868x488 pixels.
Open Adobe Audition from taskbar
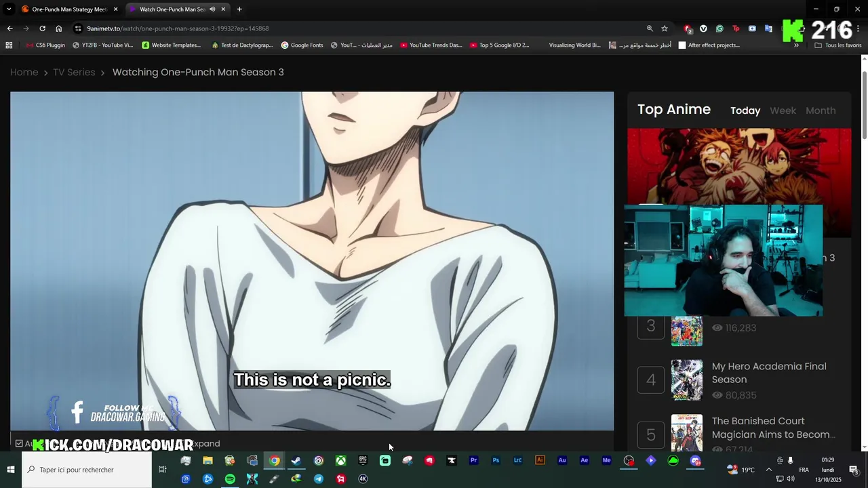(562, 461)
